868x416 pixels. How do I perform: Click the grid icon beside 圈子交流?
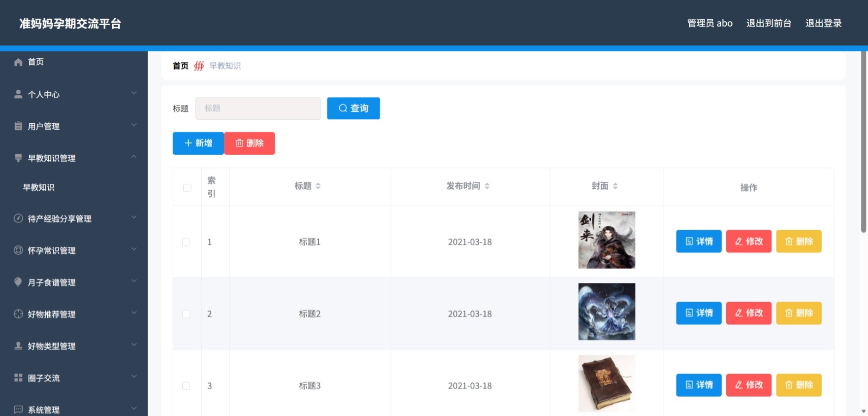point(18,378)
